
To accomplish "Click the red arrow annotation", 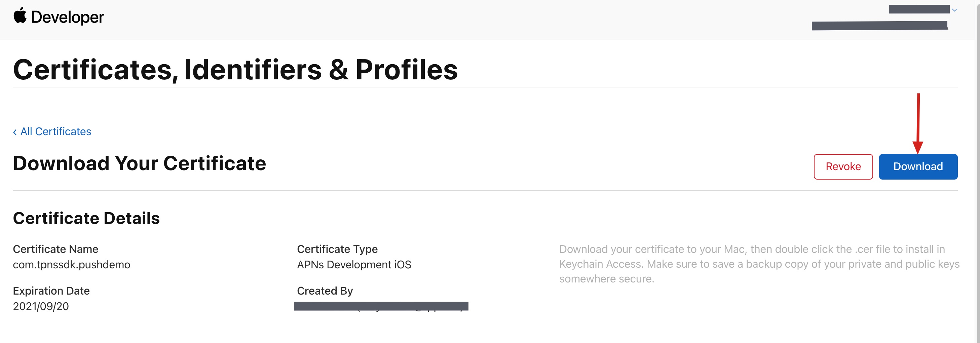I will click(918, 122).
